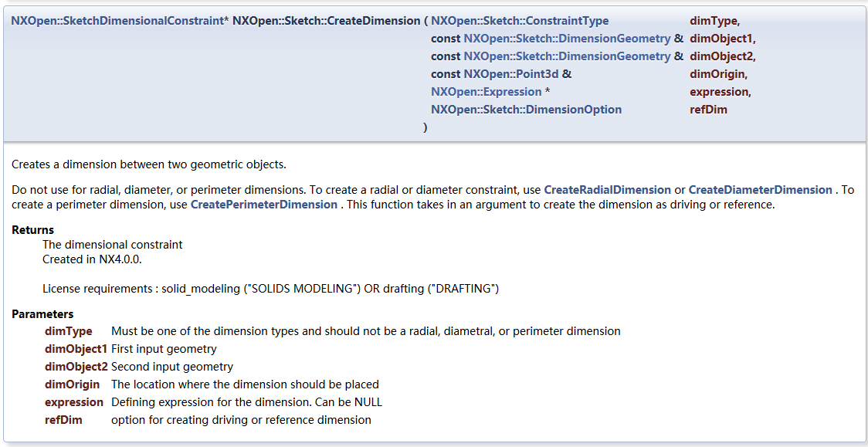The width and height of the screenshot is (868, 447).
Task: Click the dimObject2 parameter name in the Parameters list
Action: click(76, 367)
